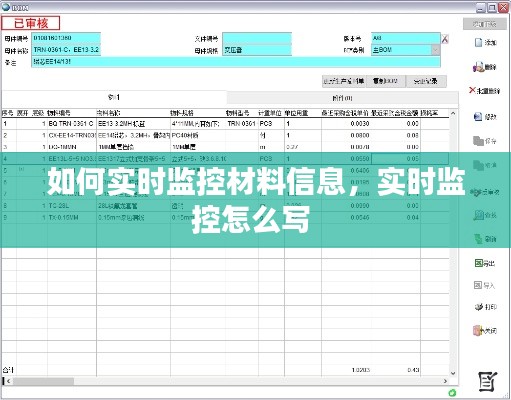The height and width of the screenshot is (400, 511).
Task: Click the 打印 (print) printer icon
Action: coord(479,307)
